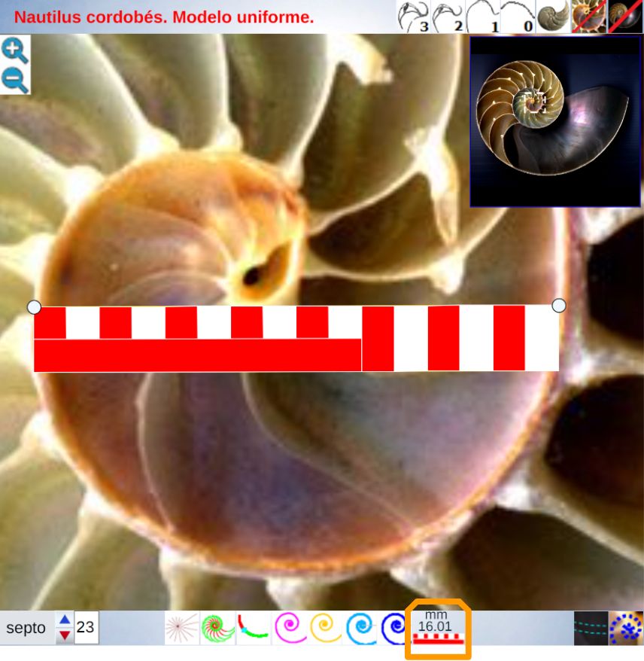Show the dark blue spiral overlay
Viewport: 644px width, 661px height.
(x=393, y=628)
